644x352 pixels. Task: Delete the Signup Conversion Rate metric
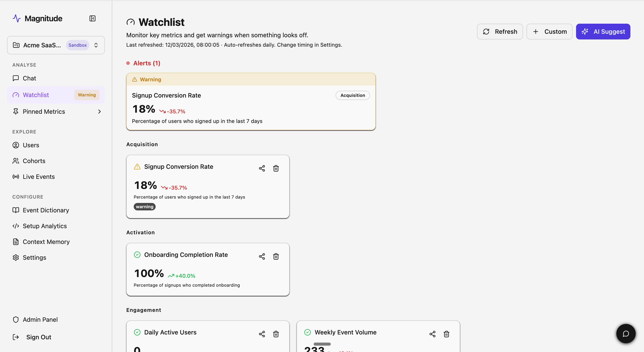tap(276, 169)
